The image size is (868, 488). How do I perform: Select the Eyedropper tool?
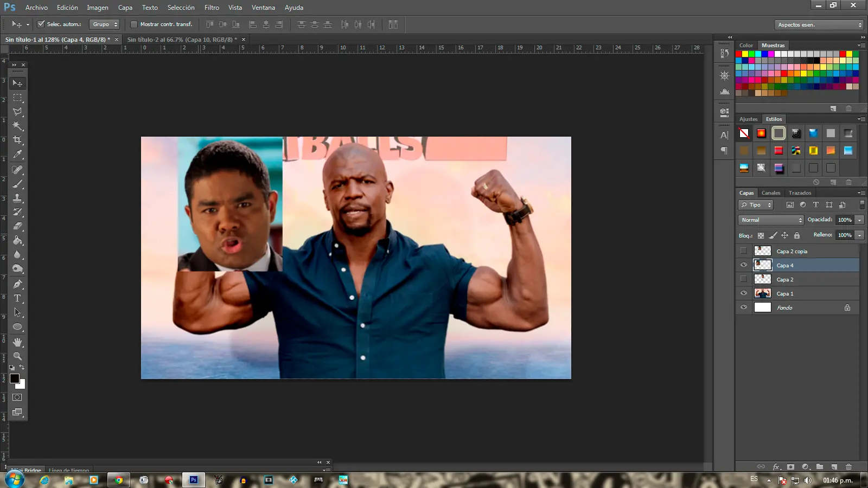(17, 155)
